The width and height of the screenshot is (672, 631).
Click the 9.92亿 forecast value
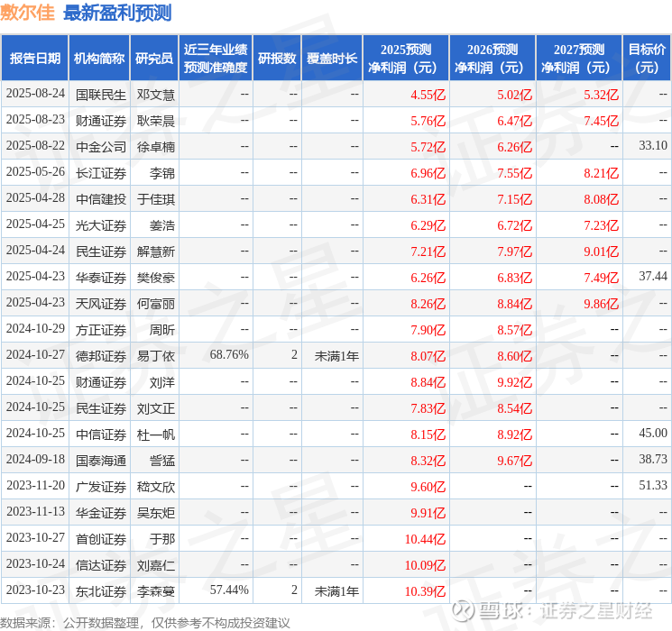coord(515,382)
